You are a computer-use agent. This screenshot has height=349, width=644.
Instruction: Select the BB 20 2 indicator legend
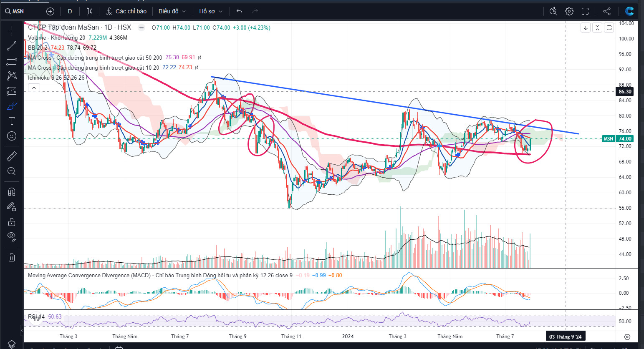coord(38,48)
